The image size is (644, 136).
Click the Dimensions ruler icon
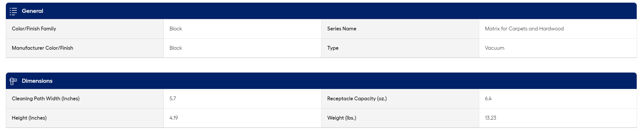[x=13, y=81]
